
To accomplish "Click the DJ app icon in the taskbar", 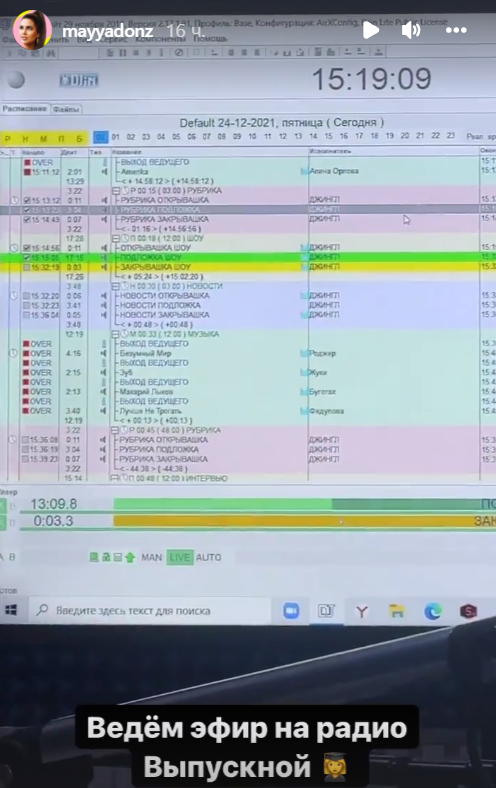I will (x=326, y=611).
